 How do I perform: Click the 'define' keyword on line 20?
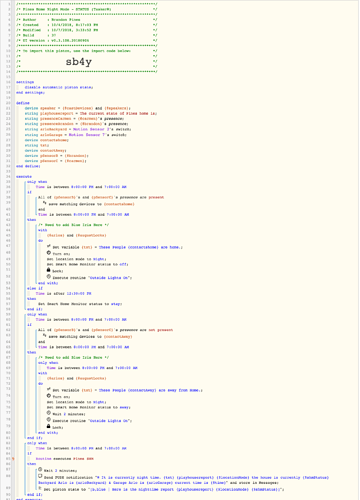pos(23,103)
